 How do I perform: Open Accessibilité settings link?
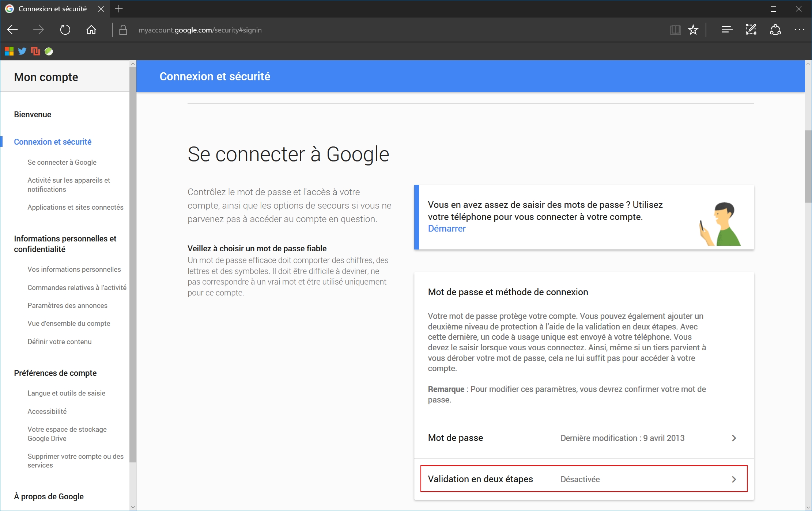(x=47, y=411)
